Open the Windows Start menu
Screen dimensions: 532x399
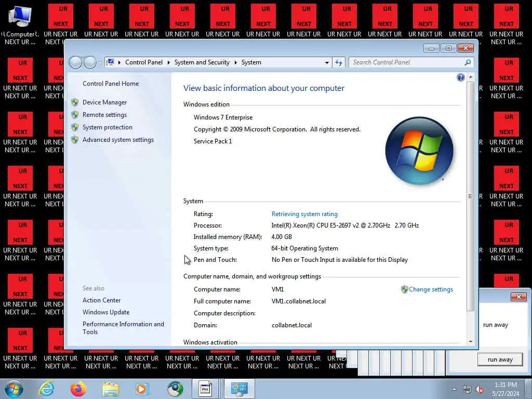click(x=14, y=389)
